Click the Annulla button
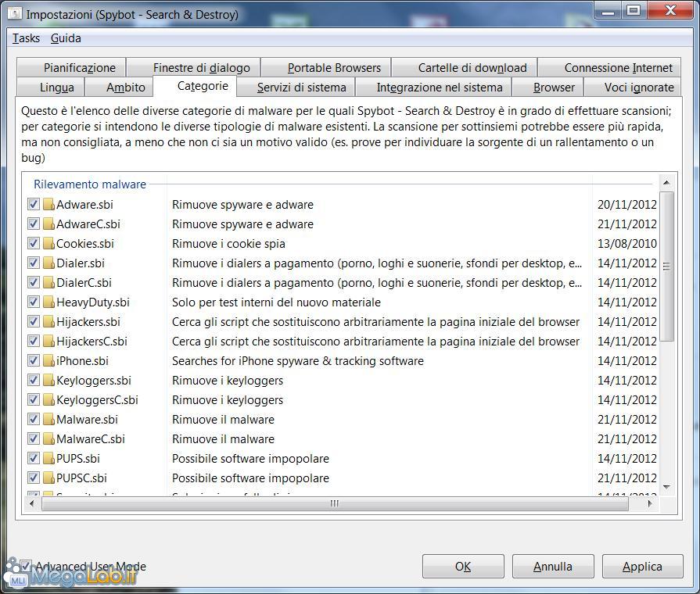This screenshot has width=700, height=594. click(553, 567)
